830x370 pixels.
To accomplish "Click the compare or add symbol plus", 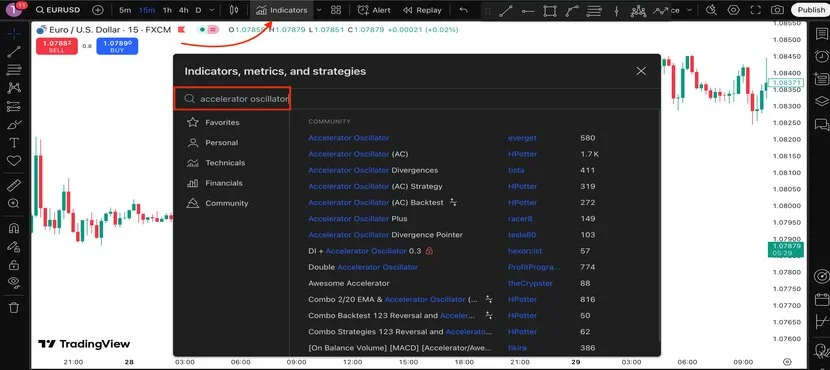I will [x=97, y=10].
